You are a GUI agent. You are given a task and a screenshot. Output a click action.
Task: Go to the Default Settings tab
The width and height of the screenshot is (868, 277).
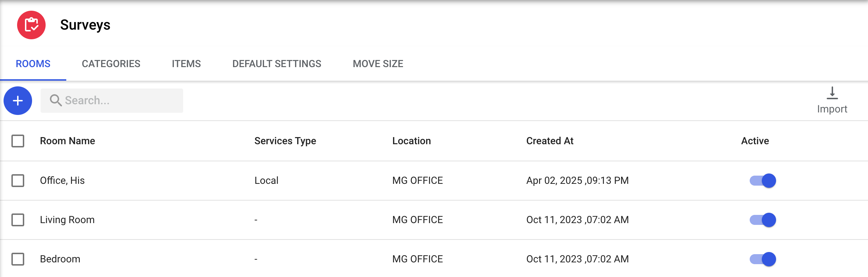pos(277,64)
